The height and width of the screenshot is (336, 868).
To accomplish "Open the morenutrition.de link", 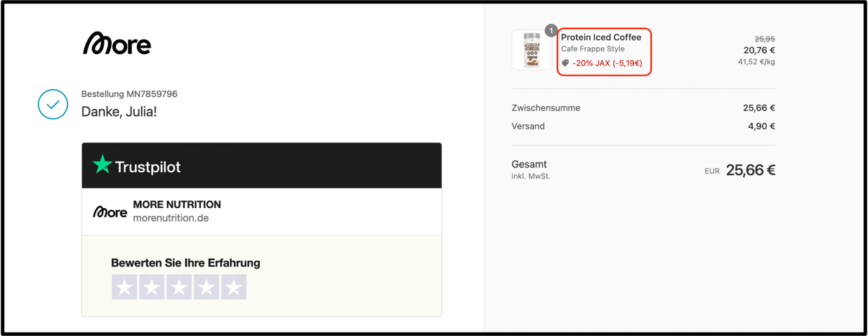I will 171,218.
